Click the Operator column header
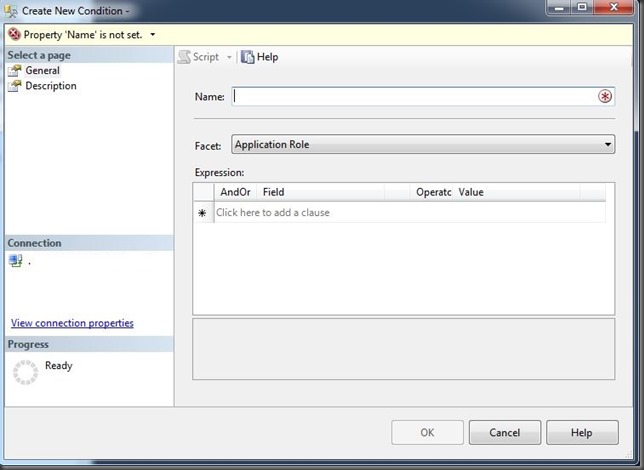This screenshot has width=644, height=470. coord(432,192)
